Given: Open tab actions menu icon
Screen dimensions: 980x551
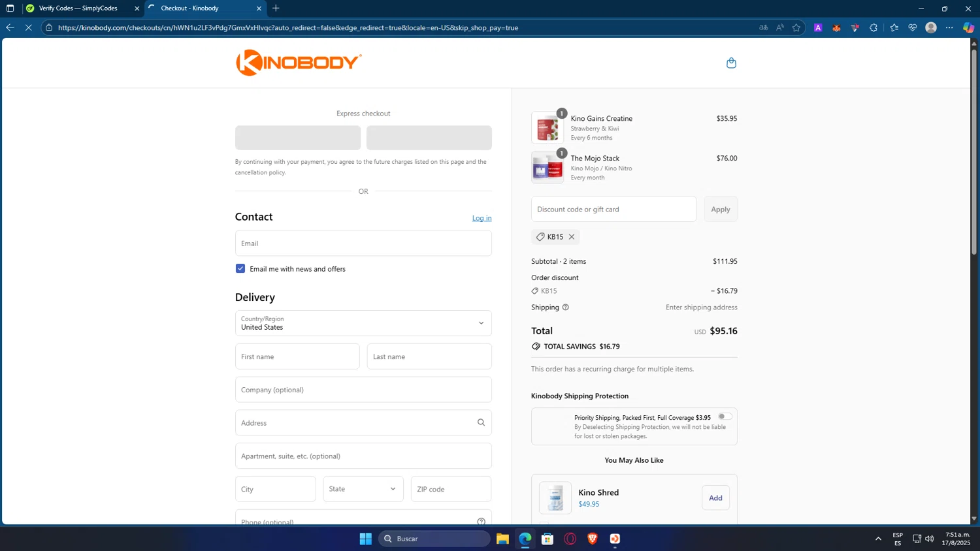Looking at the screenshot, I should pos(10,8).
